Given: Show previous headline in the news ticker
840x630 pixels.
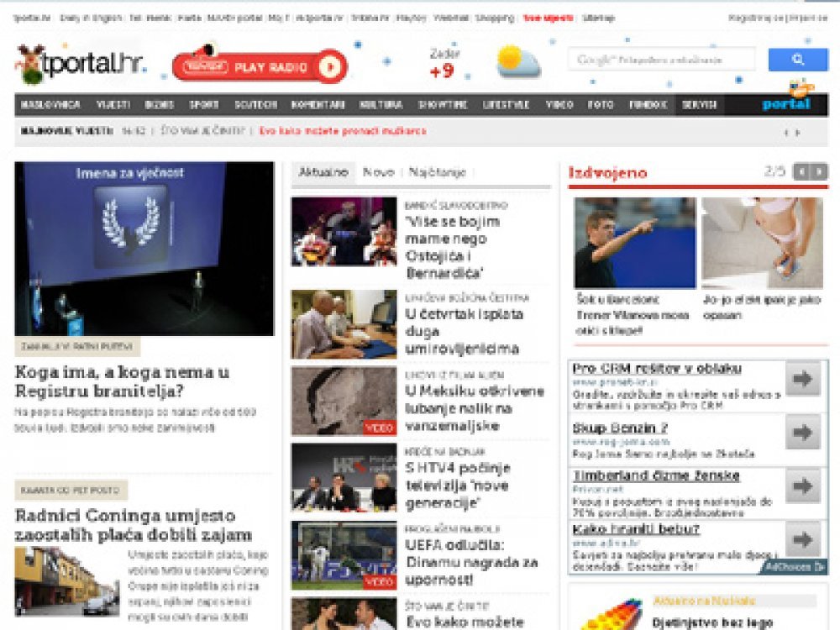Looking at the screenshot, I should coord(786,133).
